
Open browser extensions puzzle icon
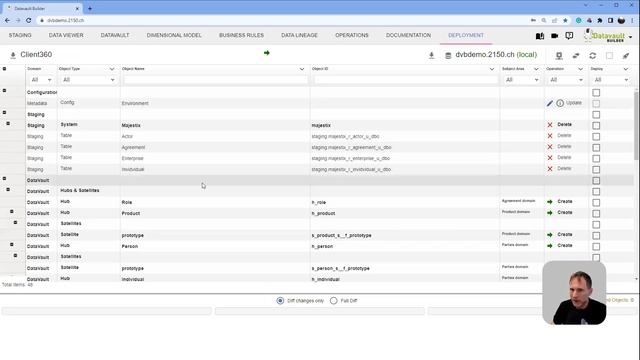[x=600, y=20]
